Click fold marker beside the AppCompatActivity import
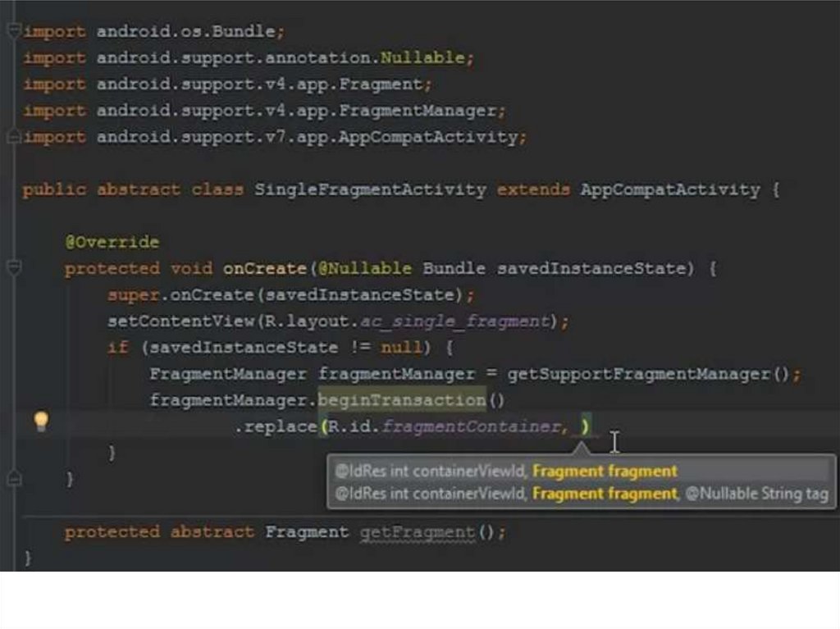Viewport: 840px width, 629px height. pos(12,137)
